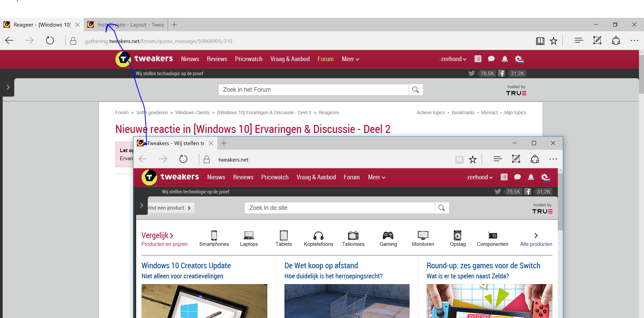Open Koptelefoons category in front window
Viewport: 644px width, 318px height.
coord(319,238)
